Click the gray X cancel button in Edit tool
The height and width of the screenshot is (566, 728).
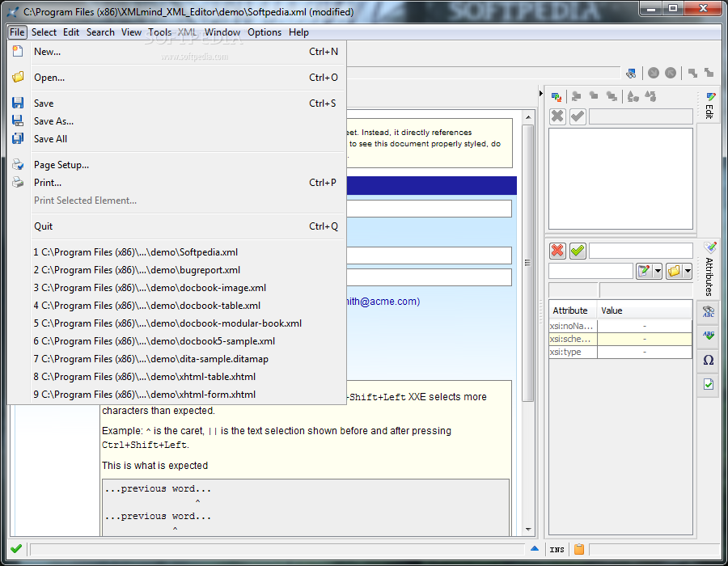[557, 116]
